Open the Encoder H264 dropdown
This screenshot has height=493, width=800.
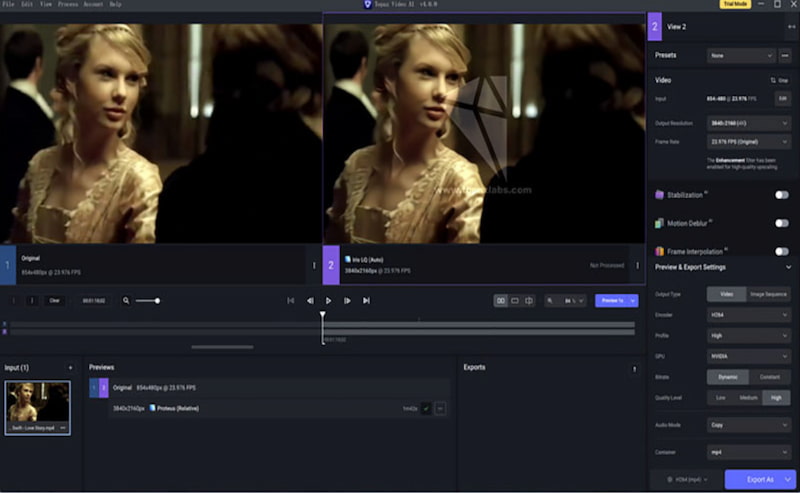pos(749,314)
